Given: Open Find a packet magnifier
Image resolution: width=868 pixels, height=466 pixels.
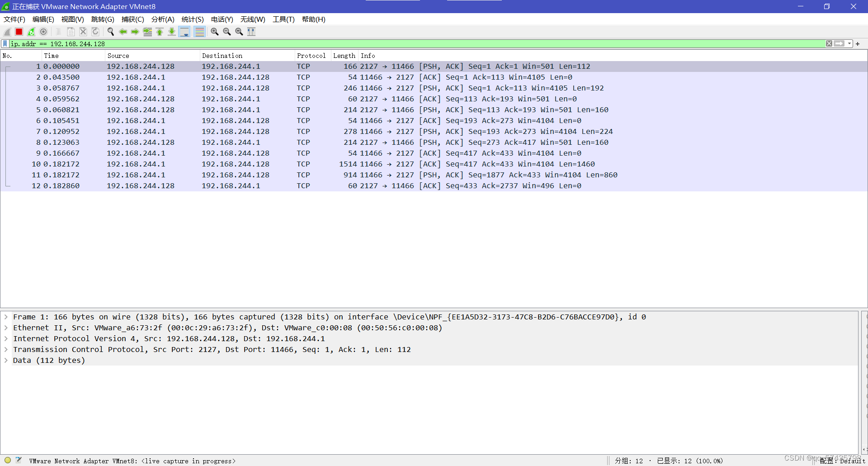Looking at the screenshot, I should 111,32.
